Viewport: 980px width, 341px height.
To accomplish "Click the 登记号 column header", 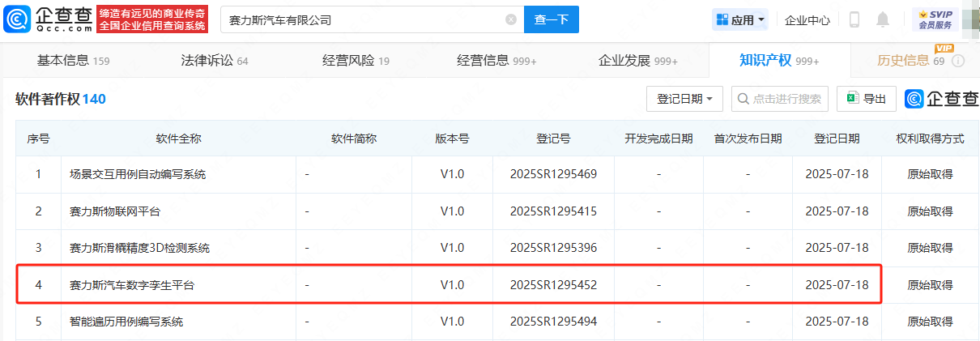I will pos(553,139).
